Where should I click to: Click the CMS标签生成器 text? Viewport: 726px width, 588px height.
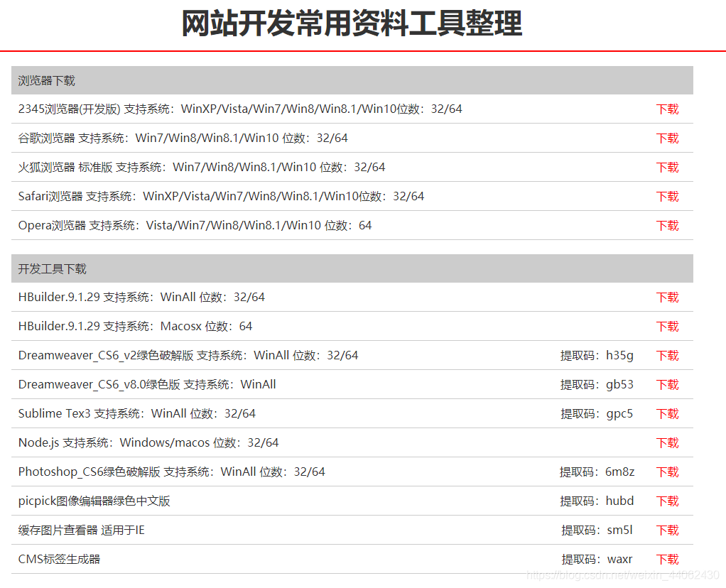tap(59, 560)
